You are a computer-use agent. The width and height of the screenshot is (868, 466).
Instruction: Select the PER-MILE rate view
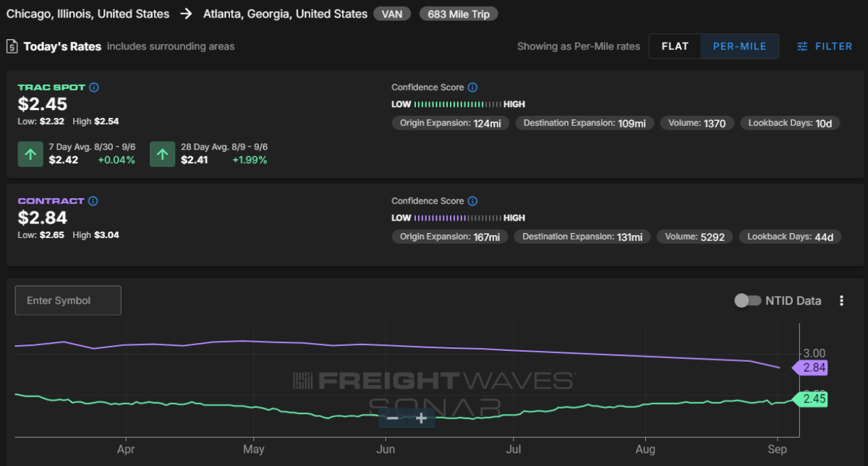coord(739,46)
